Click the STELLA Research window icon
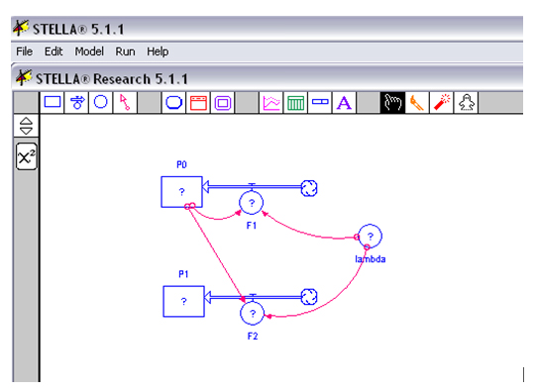537x392 pixels. [x=24, y=77]
